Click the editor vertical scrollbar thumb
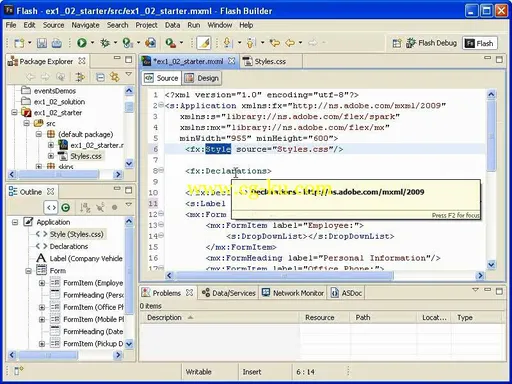The width and height of the screenshot is (512, 384). coord(491,136)
